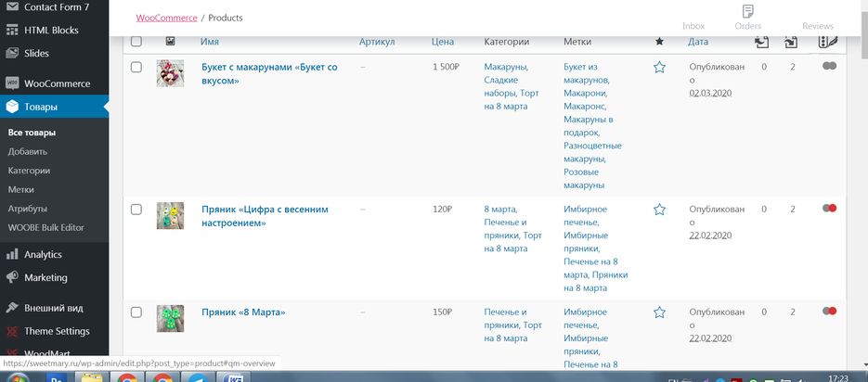868x382 pixels.
Task: Follow the WooCommerce breadcrumb link
Action: tap(166, 18)
